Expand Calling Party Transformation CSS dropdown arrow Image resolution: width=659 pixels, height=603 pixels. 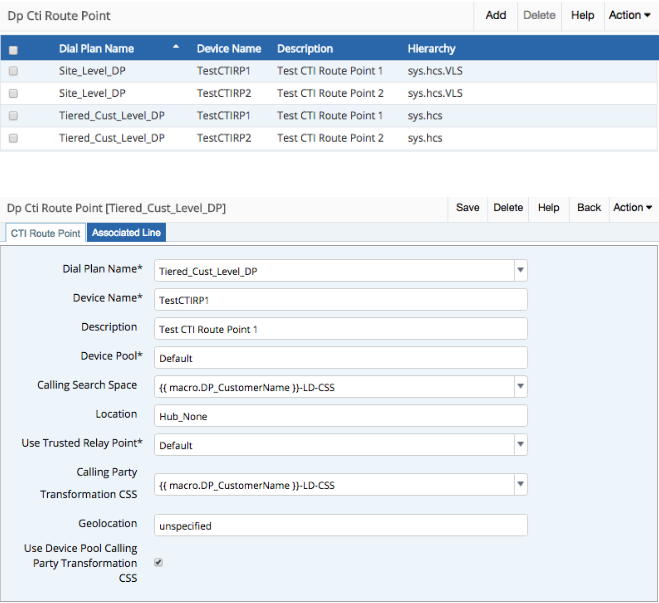(520, 484)
